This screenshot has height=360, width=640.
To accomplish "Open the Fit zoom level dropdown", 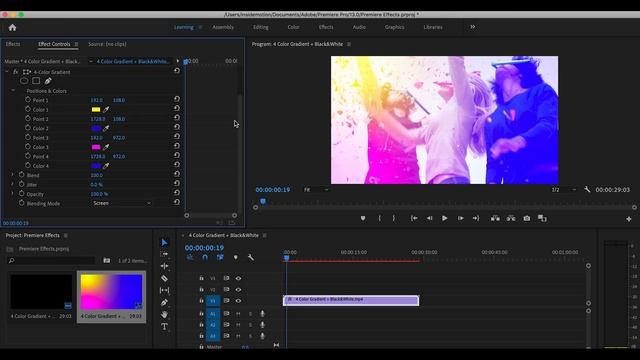I will (316, 190).
